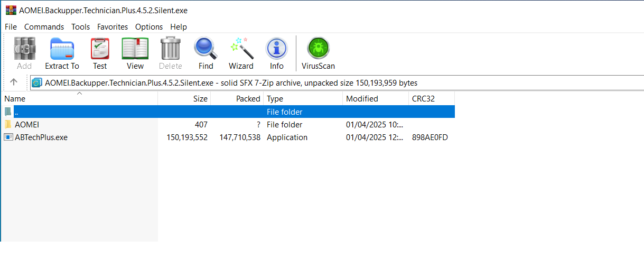Click the AOMEI 'File folder' type cell
This screenshot has width=644, height=277.
(x=285, y=125)
